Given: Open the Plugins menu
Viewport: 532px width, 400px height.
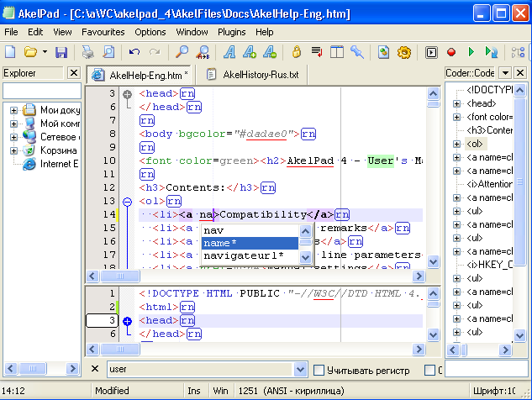Looking at the screenshot, I should 231,32.
